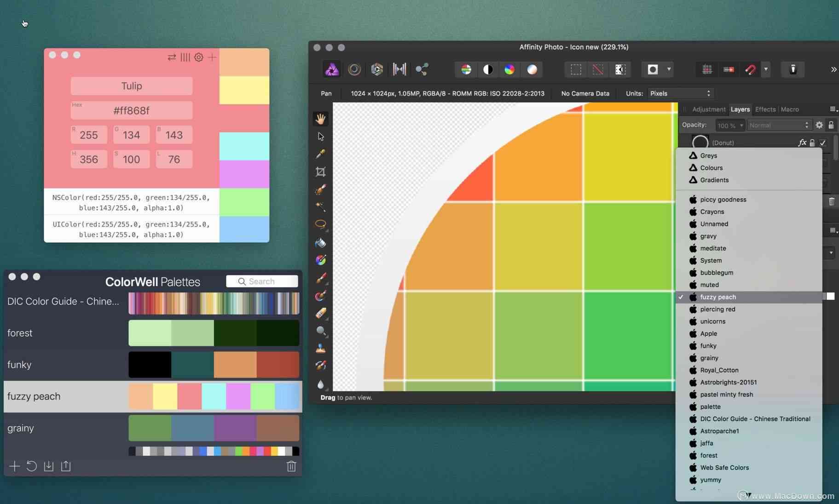
Task: Pick the Colour Picker eyedropper tool
Action: click(x=321, y=154)
